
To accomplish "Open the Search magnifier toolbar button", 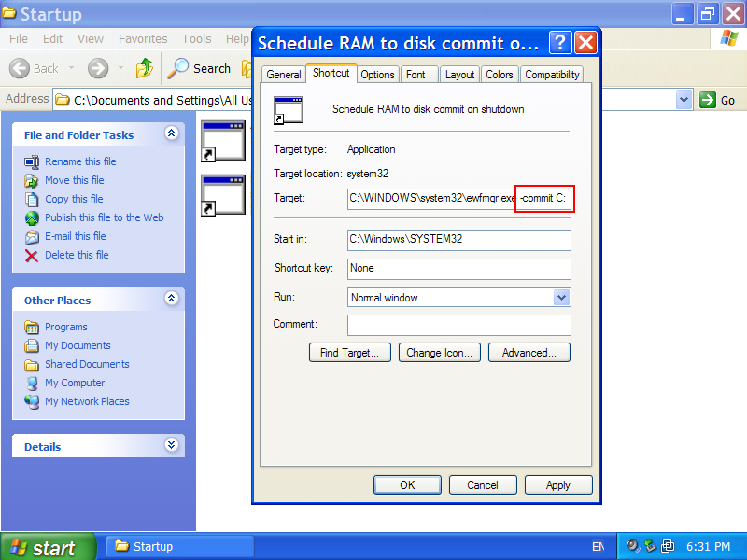I will pos(199,68).
